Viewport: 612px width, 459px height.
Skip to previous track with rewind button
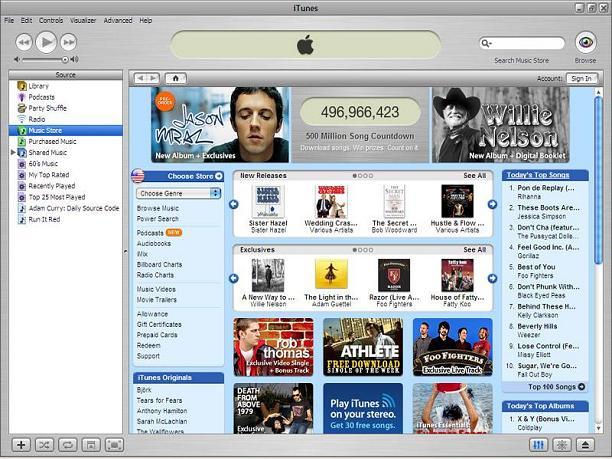click(24, 42)
